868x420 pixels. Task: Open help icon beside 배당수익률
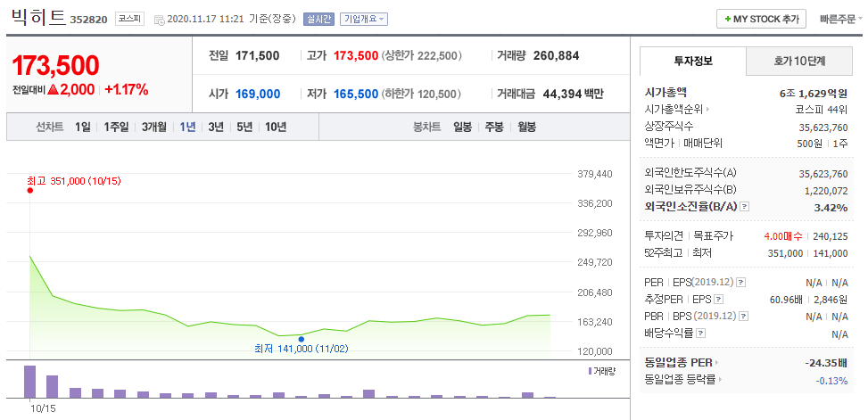click(x=700, y=334)
